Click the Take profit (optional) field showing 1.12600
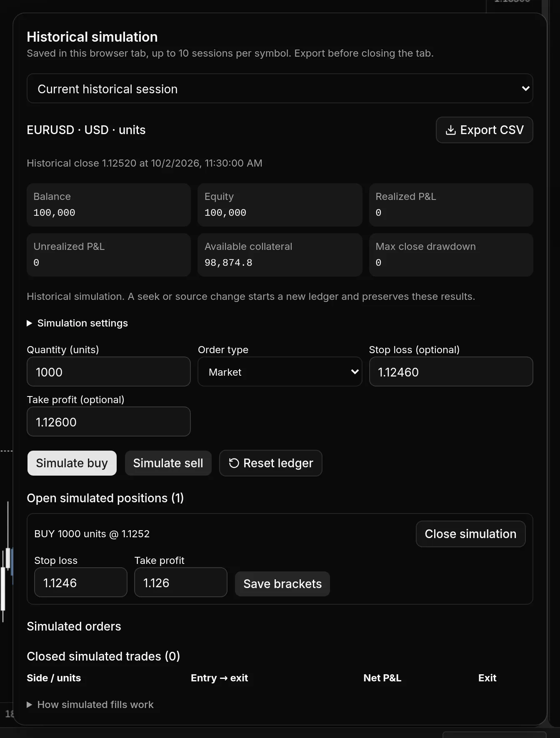 tap(109, 421)
